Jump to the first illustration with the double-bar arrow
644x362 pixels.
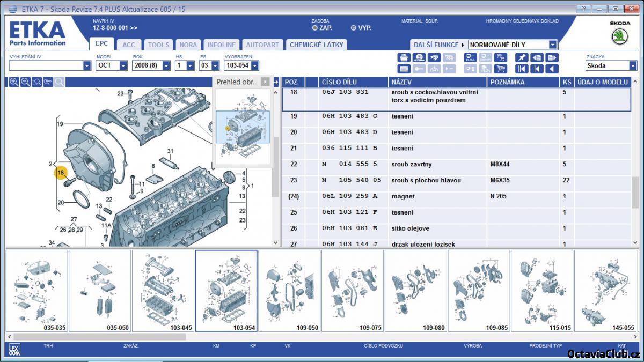click(521, 69)
